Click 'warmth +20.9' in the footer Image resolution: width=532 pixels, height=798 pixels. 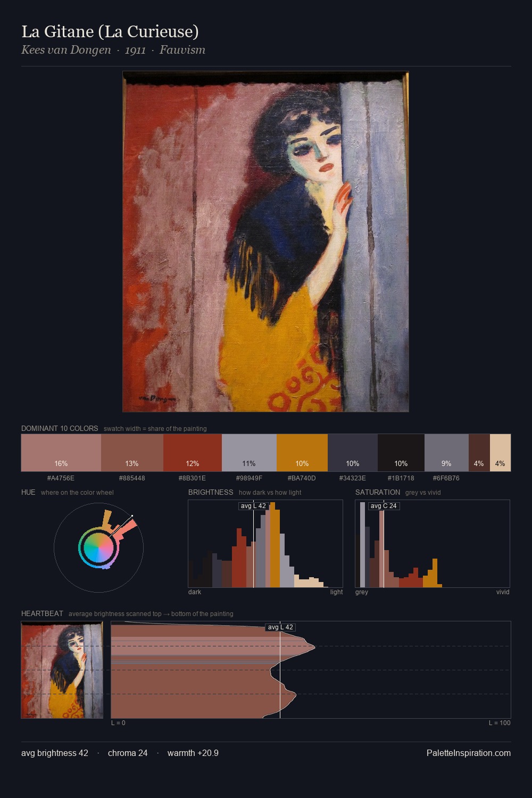pos(193,753)
